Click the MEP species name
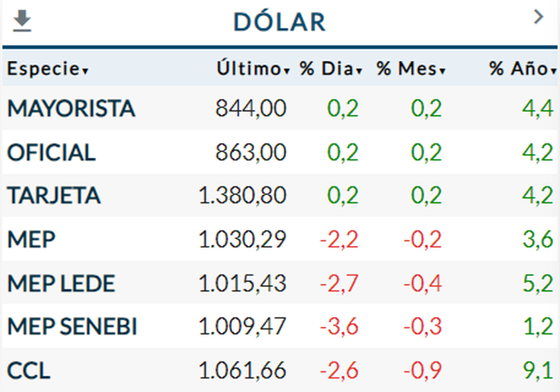This screenshot has height=392, width=560. pyautogui.click(x=31, y=240)
